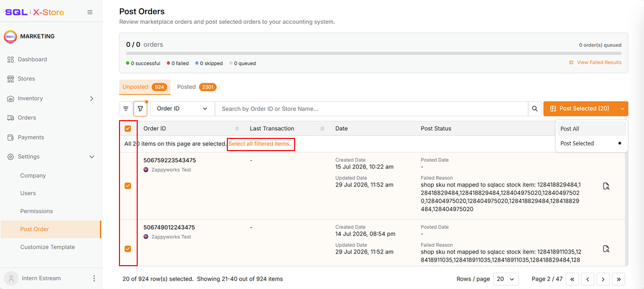
Task: Toggle the Post Selected dropdown arrow
Action: (x=622, y=109)
